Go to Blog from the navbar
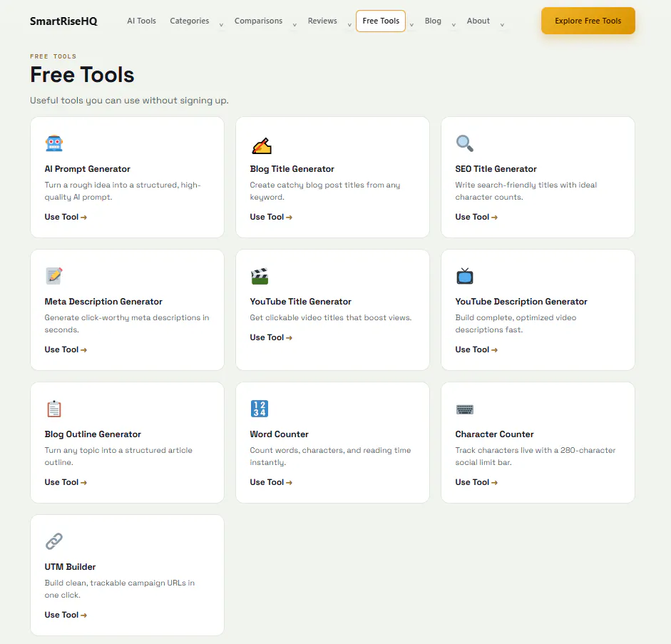The height and width of the screenshot is (644, 671). [x=433, y=21]
